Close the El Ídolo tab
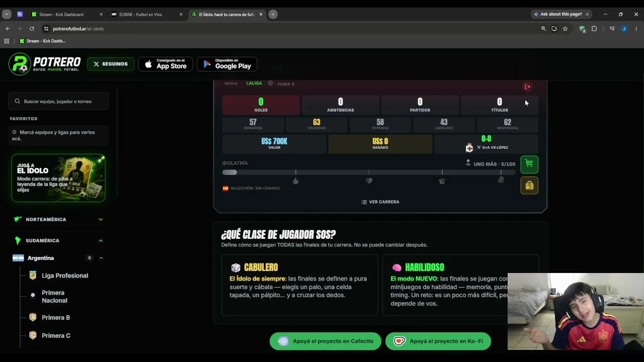Image resolution: width=644 pixels, height=362 pixels. (261, 14)
